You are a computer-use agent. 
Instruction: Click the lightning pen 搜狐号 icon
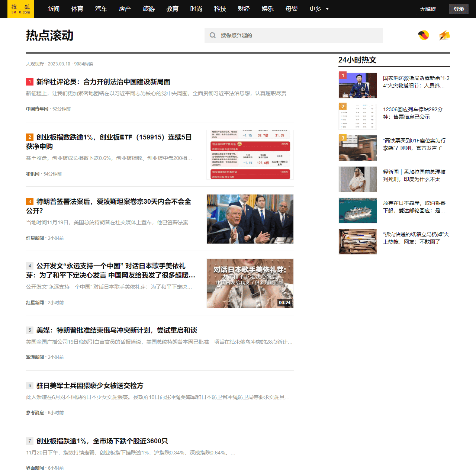tap(444, 35)
